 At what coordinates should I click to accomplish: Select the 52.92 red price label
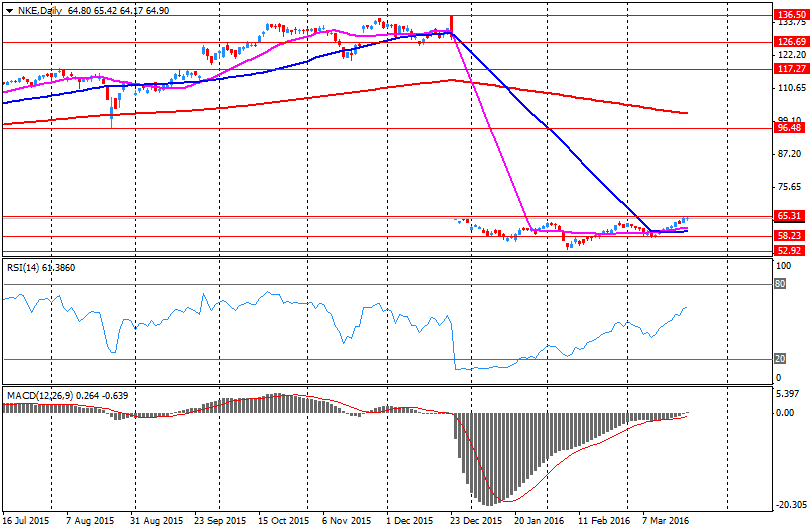click(790, 251)
